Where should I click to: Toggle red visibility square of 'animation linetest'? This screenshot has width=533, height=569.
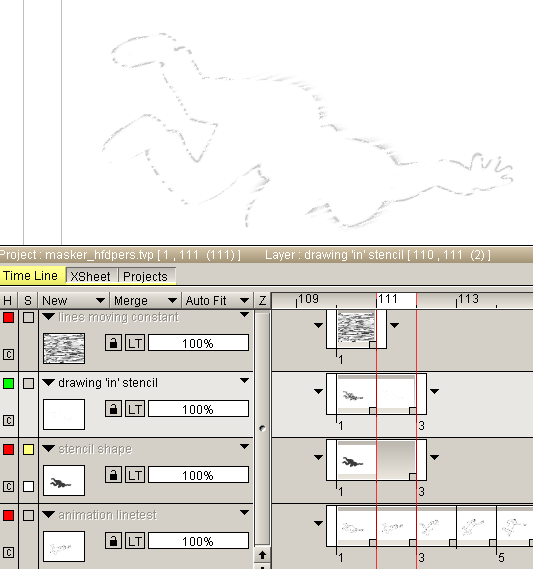coord(8,515)
